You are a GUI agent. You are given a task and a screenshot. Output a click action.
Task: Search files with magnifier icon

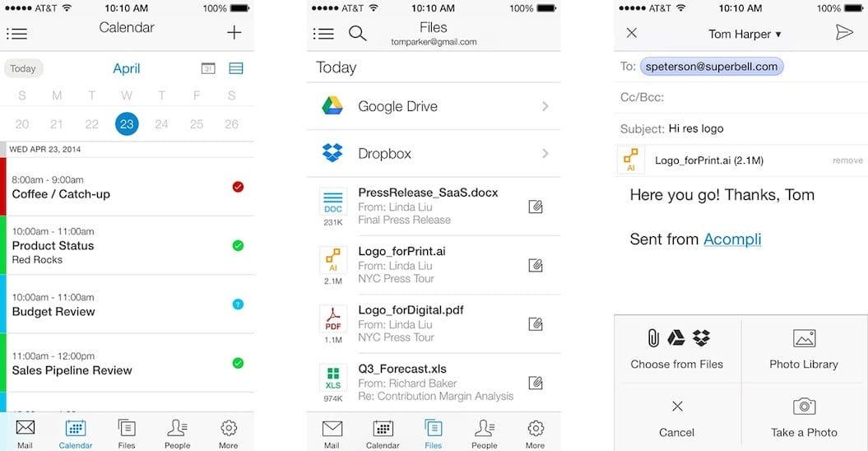pos(357,33)
